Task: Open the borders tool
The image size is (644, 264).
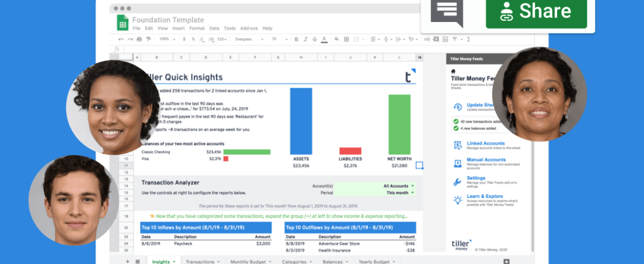Action: coord(346,40)
